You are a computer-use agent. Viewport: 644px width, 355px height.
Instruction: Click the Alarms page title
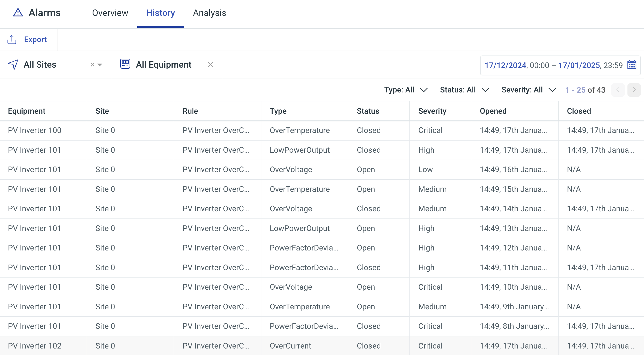pyautogui.click(x=44, y=13)
